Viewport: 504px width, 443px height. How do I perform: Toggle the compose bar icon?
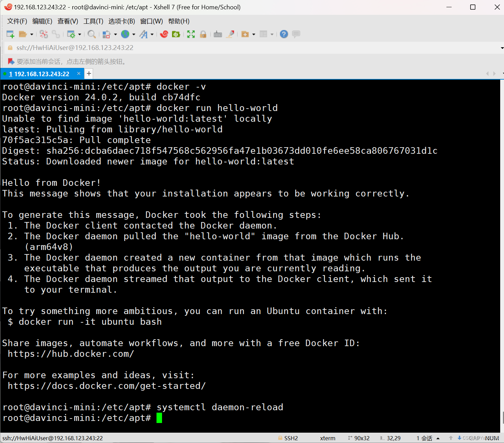[x=296, y=34]
